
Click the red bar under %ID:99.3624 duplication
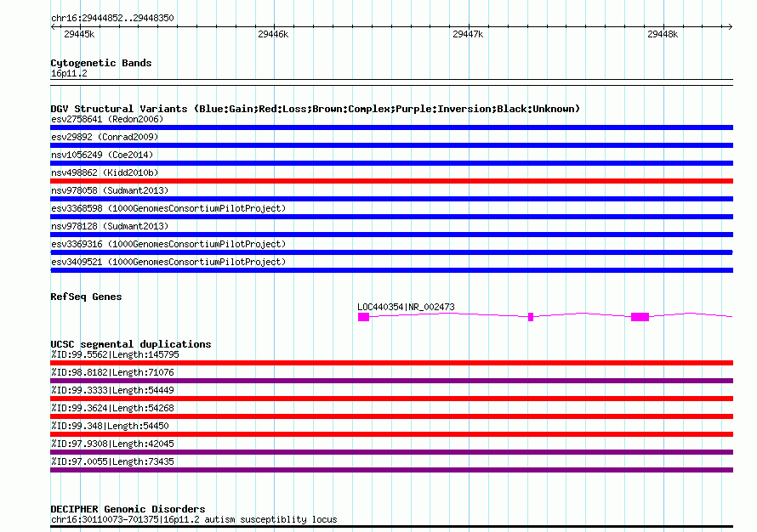(x=391, y=416)
